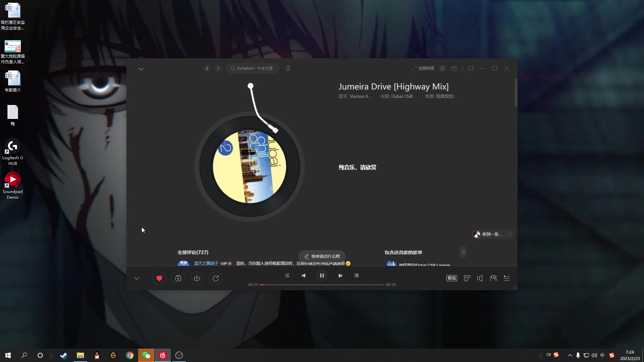644x362 pixels.
Task: Unlike the song with the red heart
Action: 159,278
